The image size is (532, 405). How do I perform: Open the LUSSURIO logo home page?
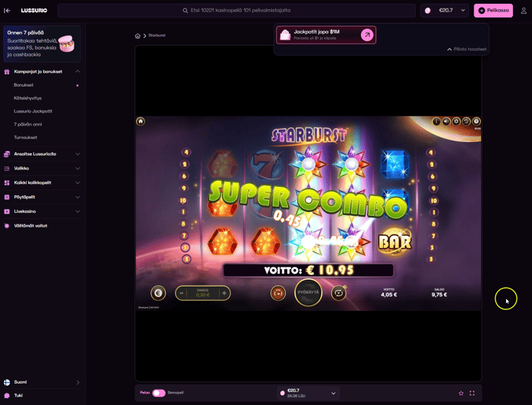[34, 11]
